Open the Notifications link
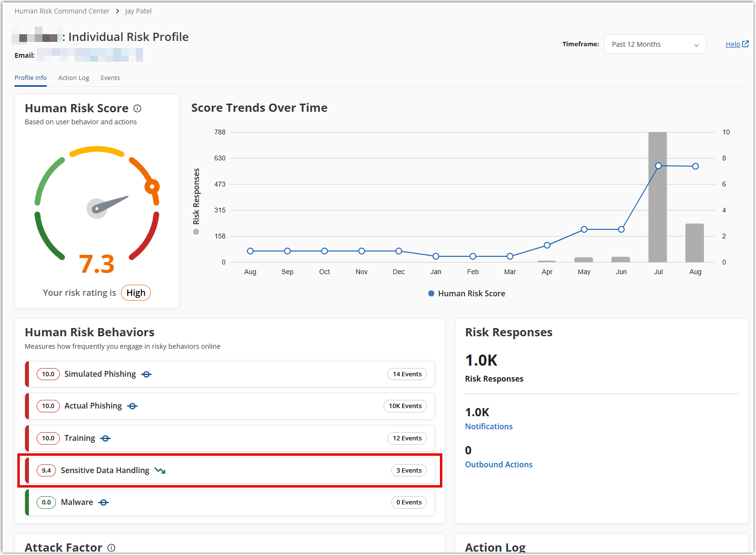Viewport: 756px width, 555px height. click(x=489, y=426)
